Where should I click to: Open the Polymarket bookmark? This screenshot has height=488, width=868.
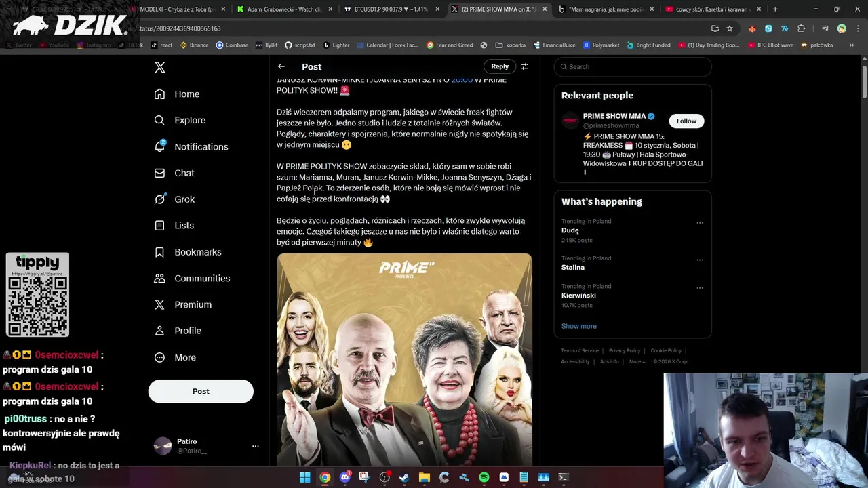coord(601,45)
